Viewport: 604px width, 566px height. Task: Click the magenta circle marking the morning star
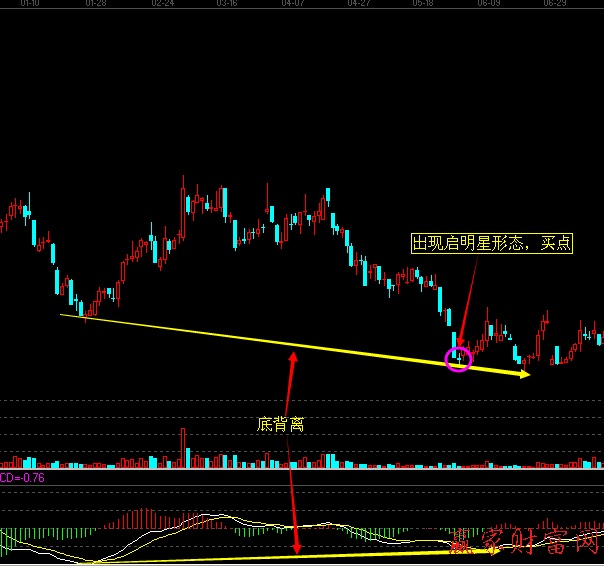coord(458,357)
